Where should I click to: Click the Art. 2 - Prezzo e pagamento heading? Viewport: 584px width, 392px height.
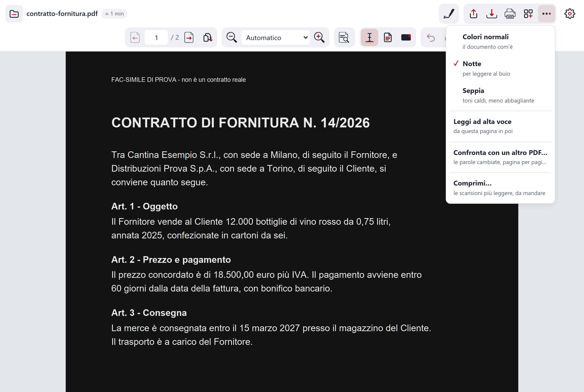tap(171, 260)
